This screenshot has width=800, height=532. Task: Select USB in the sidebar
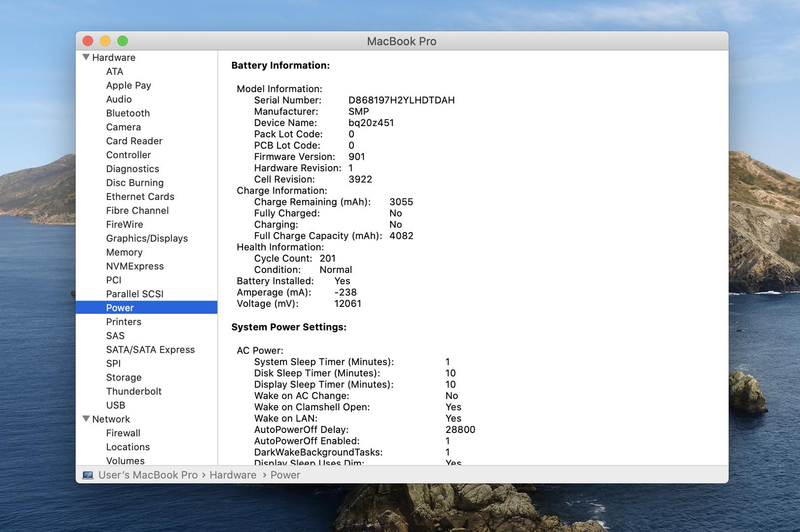pos(115,405)
